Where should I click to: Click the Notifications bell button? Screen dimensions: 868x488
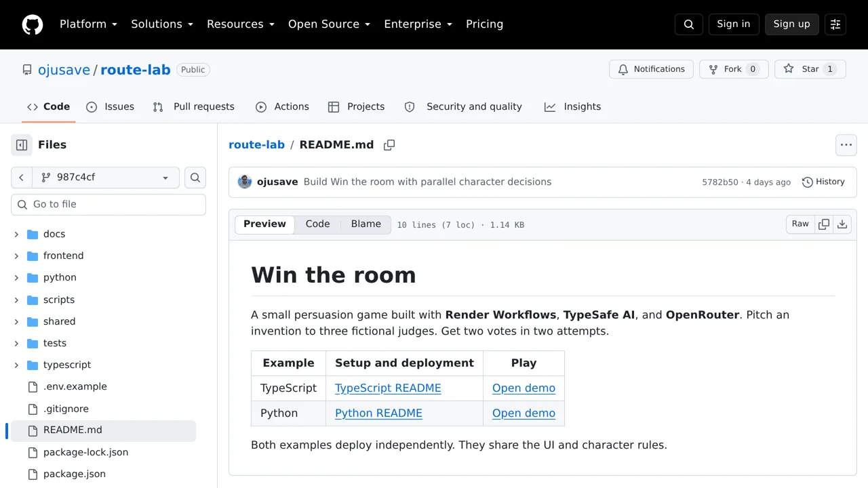click(652, 69)
